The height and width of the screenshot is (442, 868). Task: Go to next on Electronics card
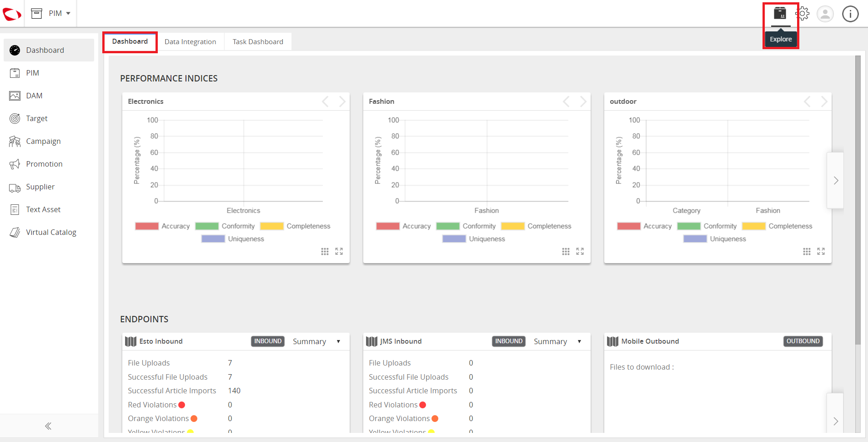[342, 102]
